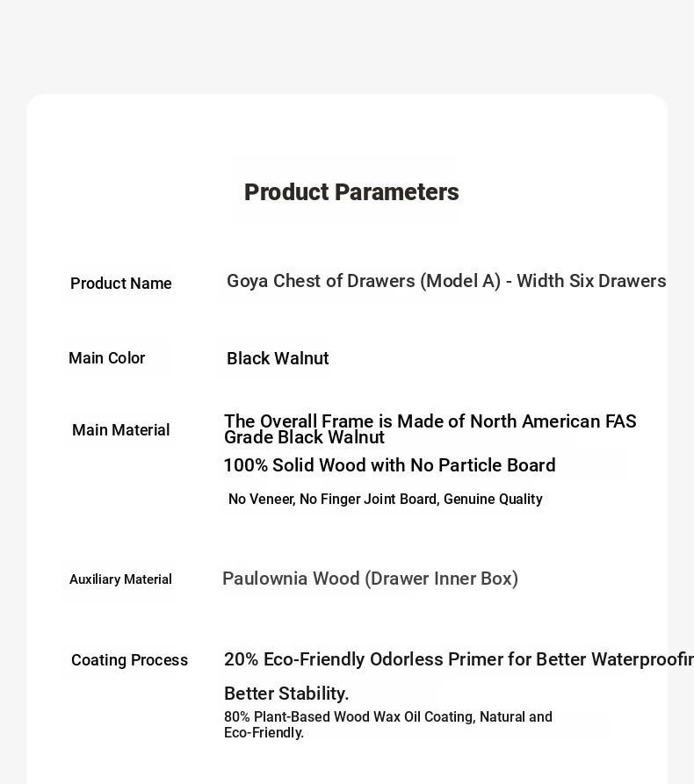Click the Main Color label

[107, 358]
